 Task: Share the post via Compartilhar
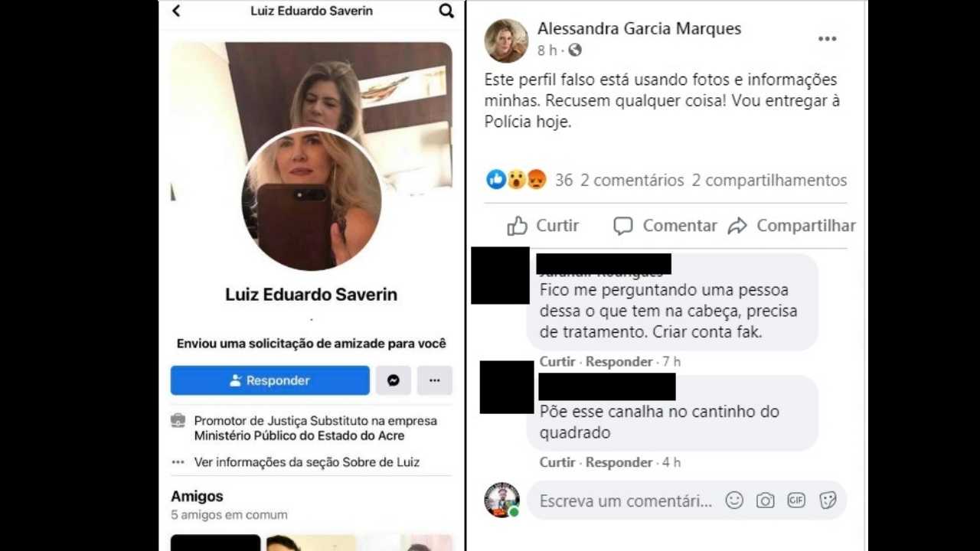pos(792,226)
